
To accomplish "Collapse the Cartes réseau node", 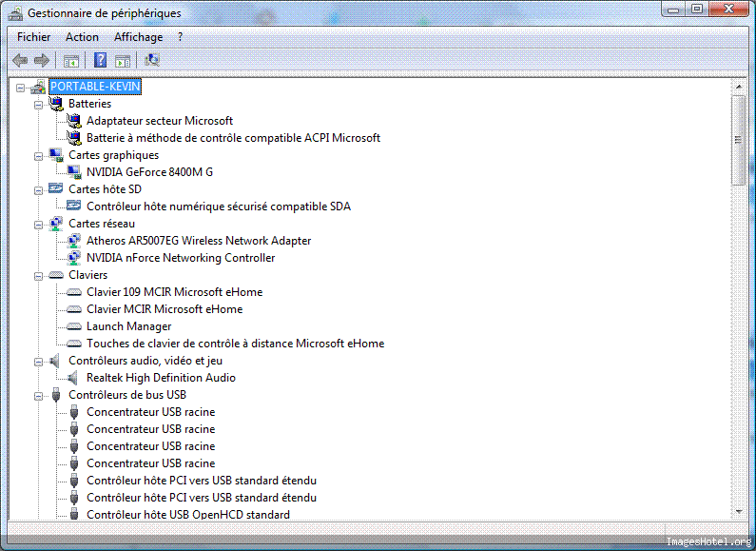I will click(x=39, y=224).
